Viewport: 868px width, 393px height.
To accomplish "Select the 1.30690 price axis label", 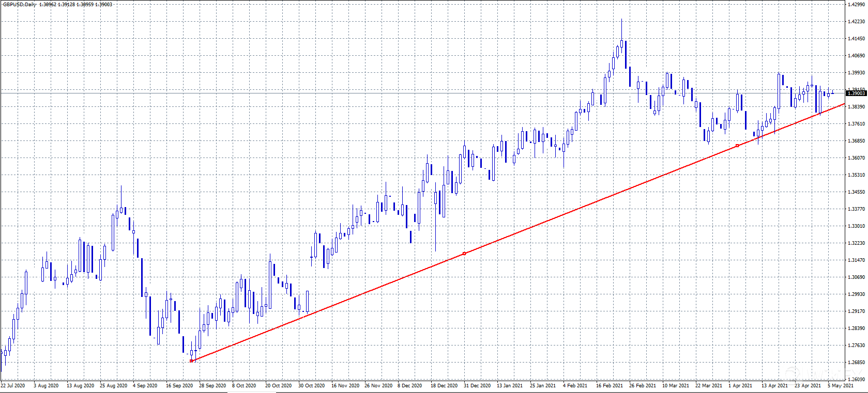I will click(857, 277).
